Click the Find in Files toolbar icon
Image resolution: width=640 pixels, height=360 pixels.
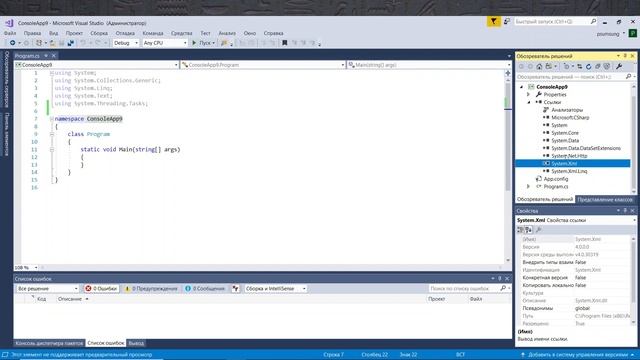[x=224, y=43]
